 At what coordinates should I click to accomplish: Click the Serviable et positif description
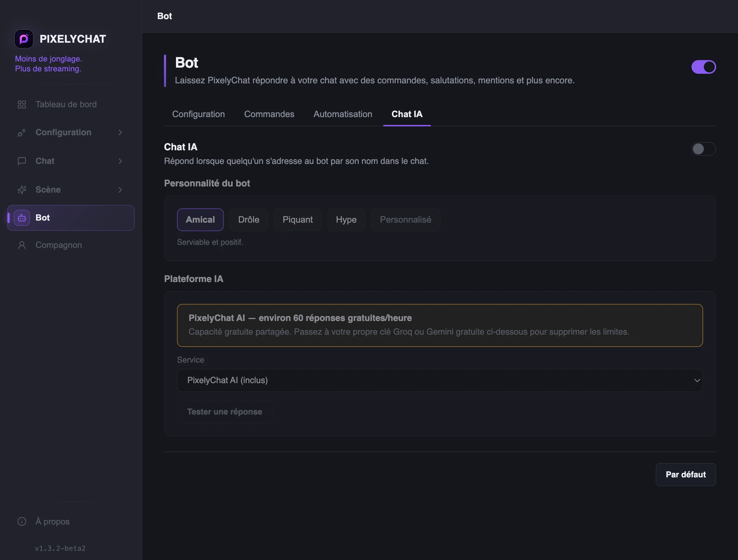(x=210, y=242)
